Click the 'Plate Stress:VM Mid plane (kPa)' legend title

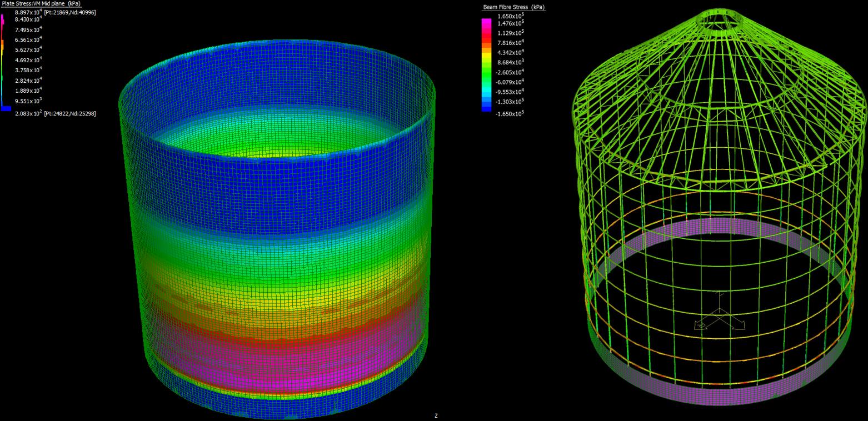(42, 4)
